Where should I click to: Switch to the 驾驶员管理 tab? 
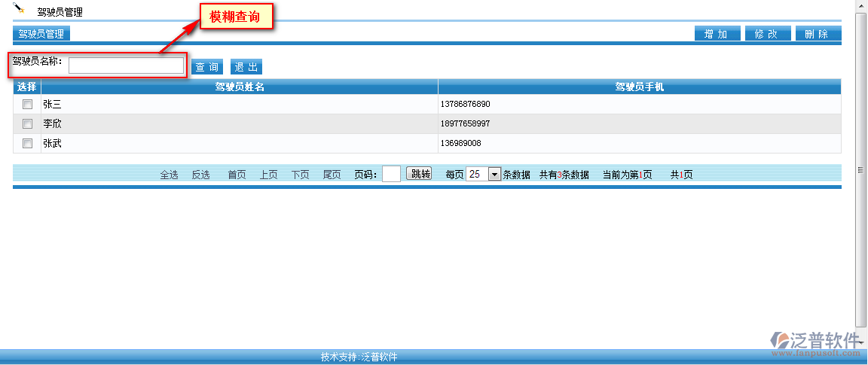point(41,34)
